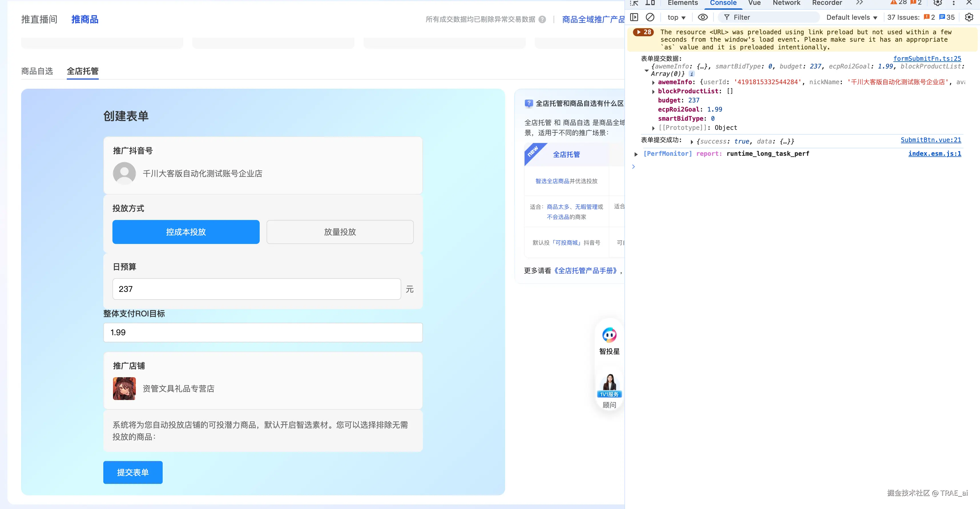
Task: Click the 日预算 input field
Action: [x=256, y=289]
